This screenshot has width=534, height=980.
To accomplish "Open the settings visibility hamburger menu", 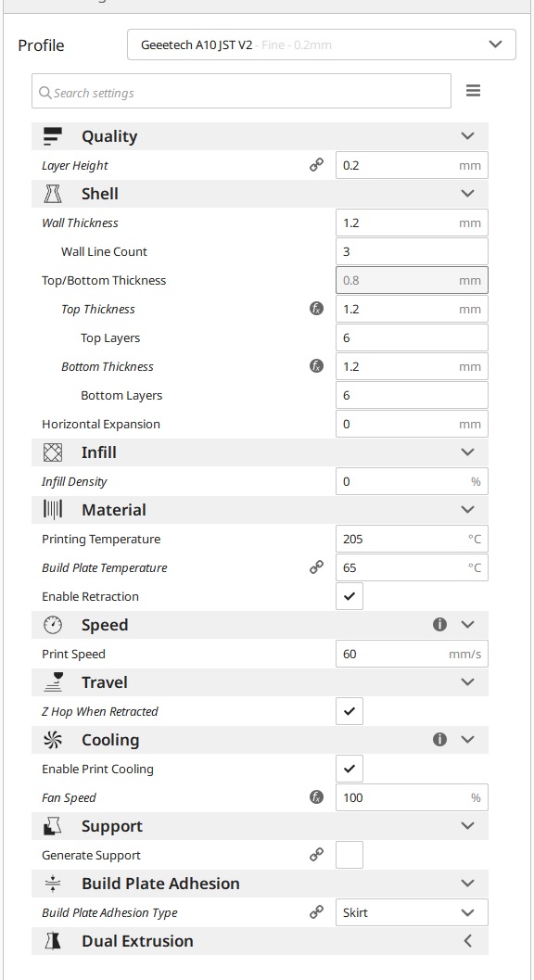I will tap(473, 90).
